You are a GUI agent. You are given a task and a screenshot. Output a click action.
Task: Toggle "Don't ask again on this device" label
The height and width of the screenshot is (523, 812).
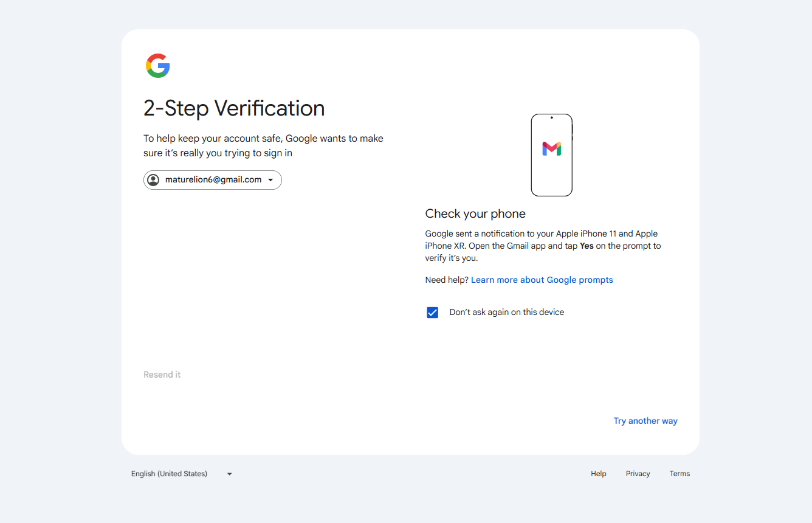pos(507,312)
